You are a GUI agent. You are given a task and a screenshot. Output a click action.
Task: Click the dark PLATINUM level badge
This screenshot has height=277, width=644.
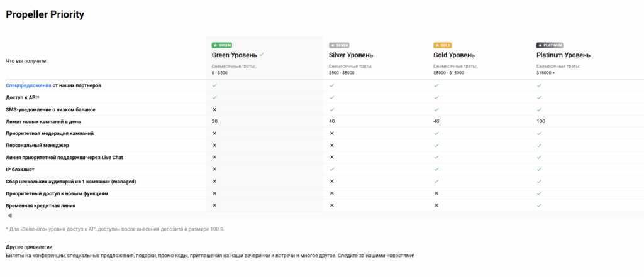pyautogui.click(x=550, y=46)
